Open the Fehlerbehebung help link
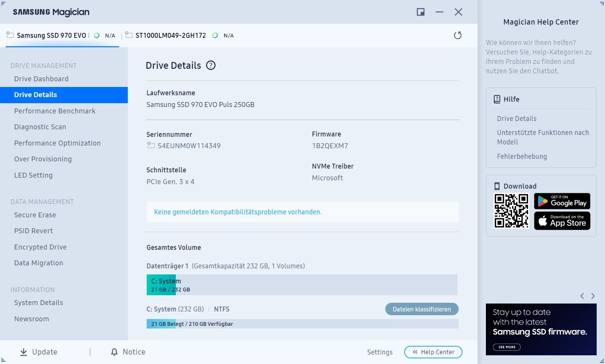Viewport: 605px width, 364px height. click(522, 156)
